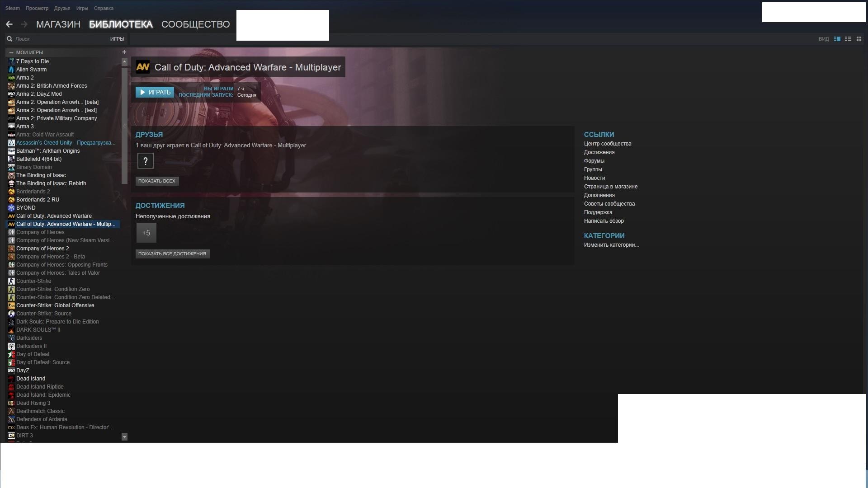Switch to the Библиотека tab
The width and height of the screenshot is (868, 488).
(x=121, y=24)
